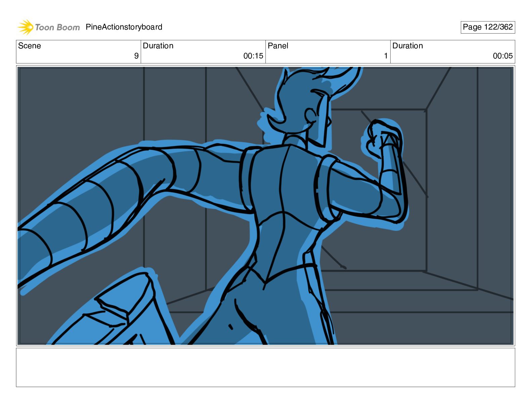
Task: Click the Panel label text
Action: pyautogui.click(x=278, y=46)
